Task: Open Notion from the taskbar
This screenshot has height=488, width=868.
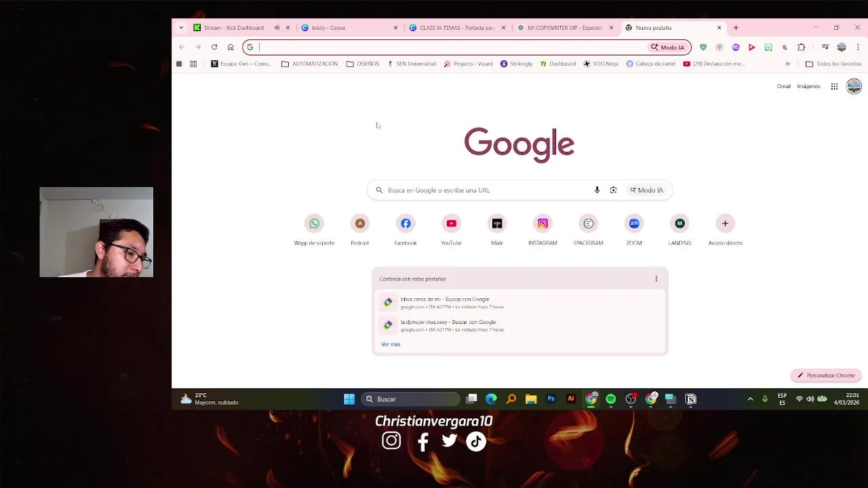Action: 690,399
